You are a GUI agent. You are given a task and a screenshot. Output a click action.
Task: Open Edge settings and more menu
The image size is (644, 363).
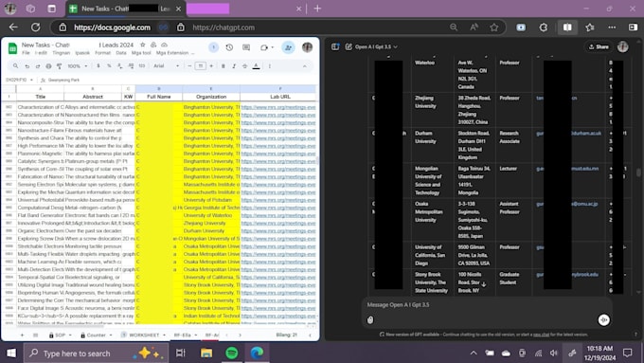(612, 27)
